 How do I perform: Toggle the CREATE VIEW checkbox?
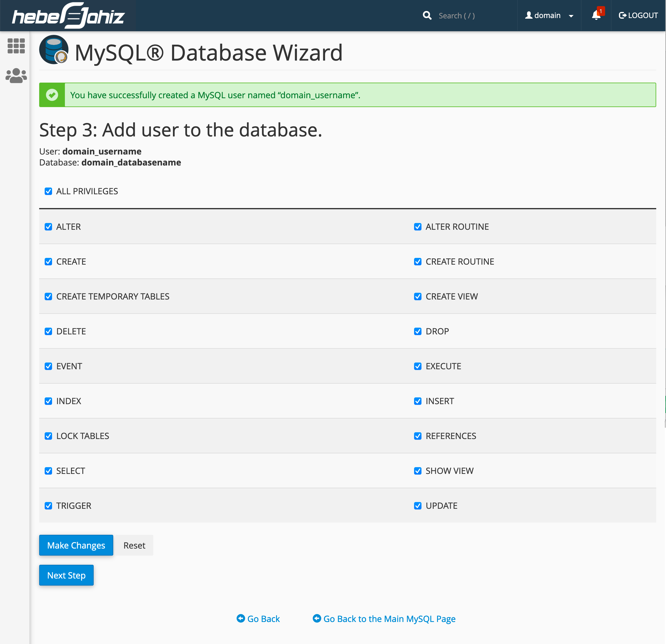tap(417, 296)
